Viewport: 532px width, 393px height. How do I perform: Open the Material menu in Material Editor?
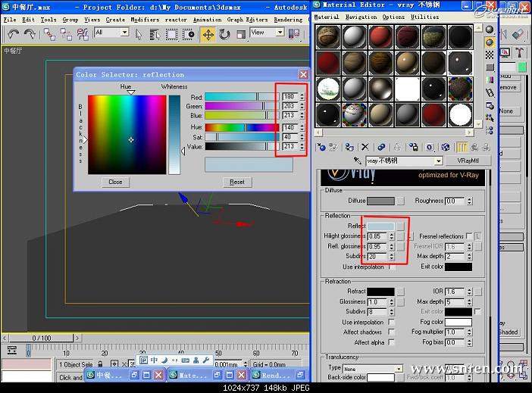click(x=327, y=17)
